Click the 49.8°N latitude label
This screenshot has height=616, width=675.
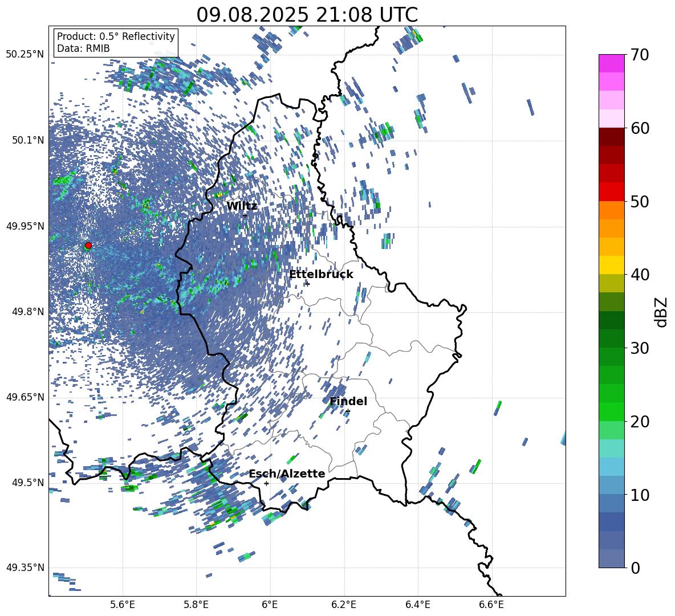[x=28, y=312]
